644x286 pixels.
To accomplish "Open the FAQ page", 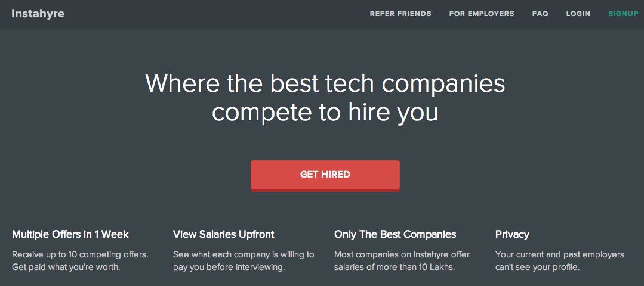I will pyautogui.click(x=540, y=14).
